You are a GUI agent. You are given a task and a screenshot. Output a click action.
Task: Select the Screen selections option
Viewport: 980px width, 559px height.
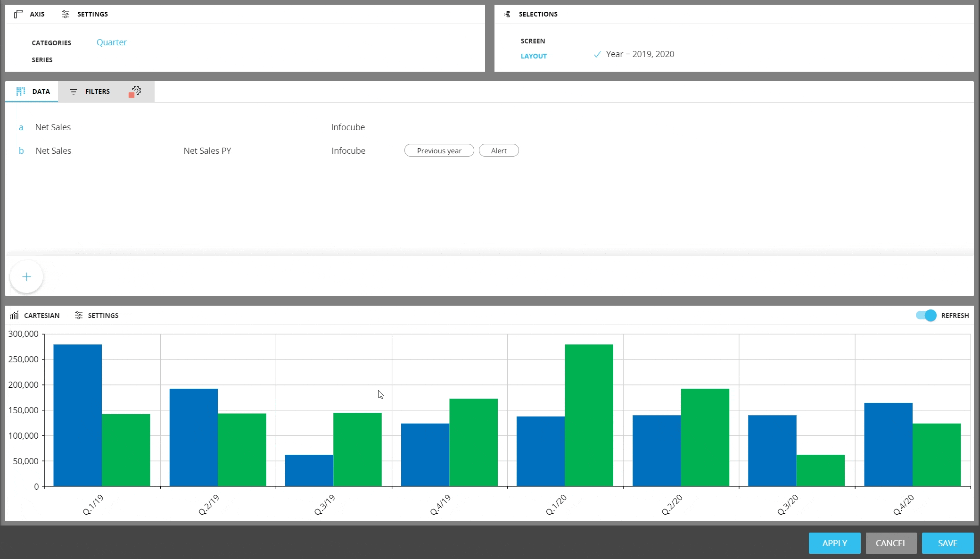point(533,41)
